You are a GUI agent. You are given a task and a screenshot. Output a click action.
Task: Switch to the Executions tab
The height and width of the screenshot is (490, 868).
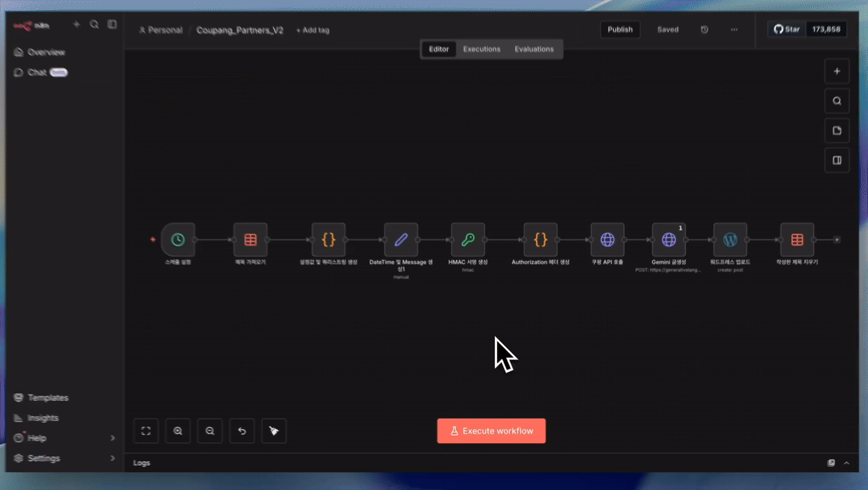coord(481,49)
